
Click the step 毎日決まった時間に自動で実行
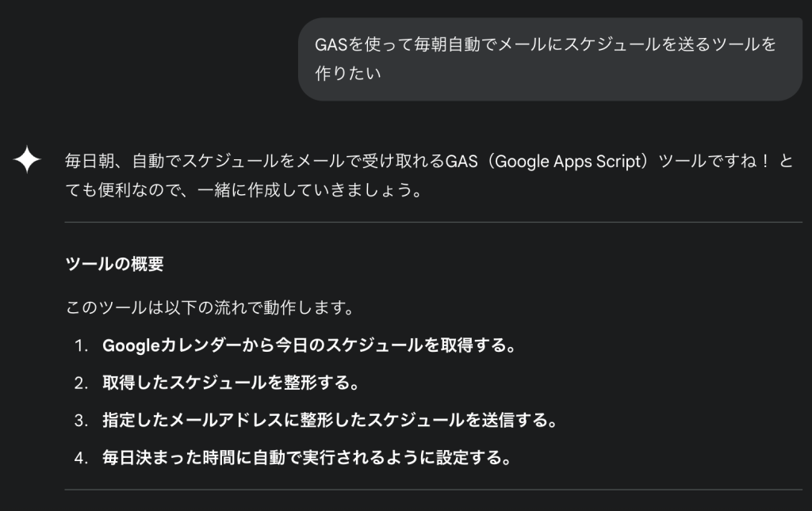(306, 458)
